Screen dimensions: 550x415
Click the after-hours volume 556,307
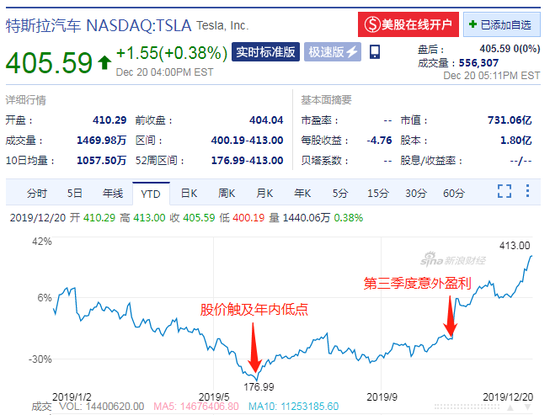pyautogui.click(x=479, y=63)
